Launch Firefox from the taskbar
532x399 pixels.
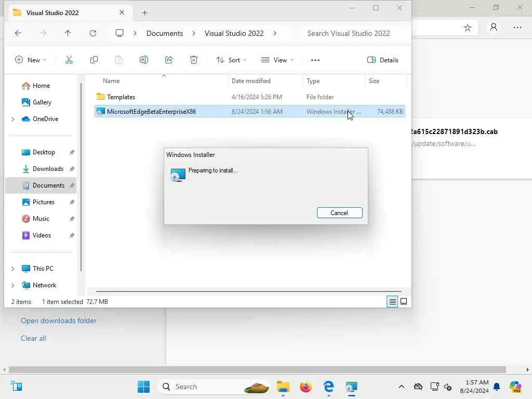pos(305,387)
